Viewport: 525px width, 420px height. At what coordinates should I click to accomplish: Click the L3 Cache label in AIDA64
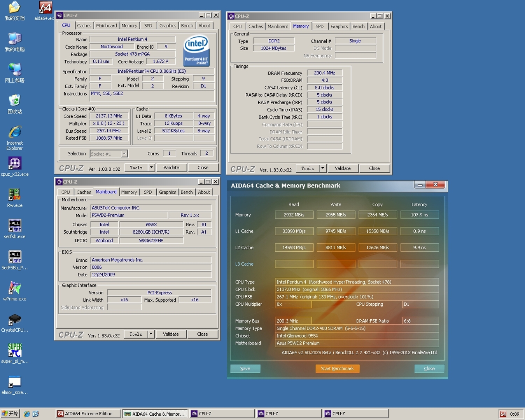coord(244,264)
